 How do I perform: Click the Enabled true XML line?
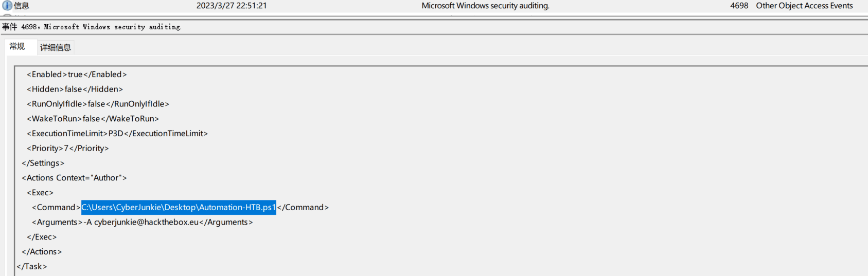click(77, 75)
